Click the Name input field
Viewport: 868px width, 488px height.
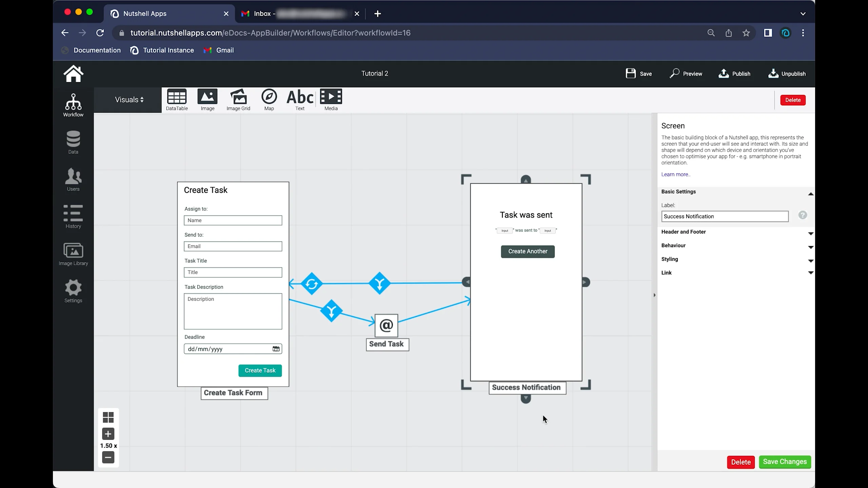(x=233, y=220)
